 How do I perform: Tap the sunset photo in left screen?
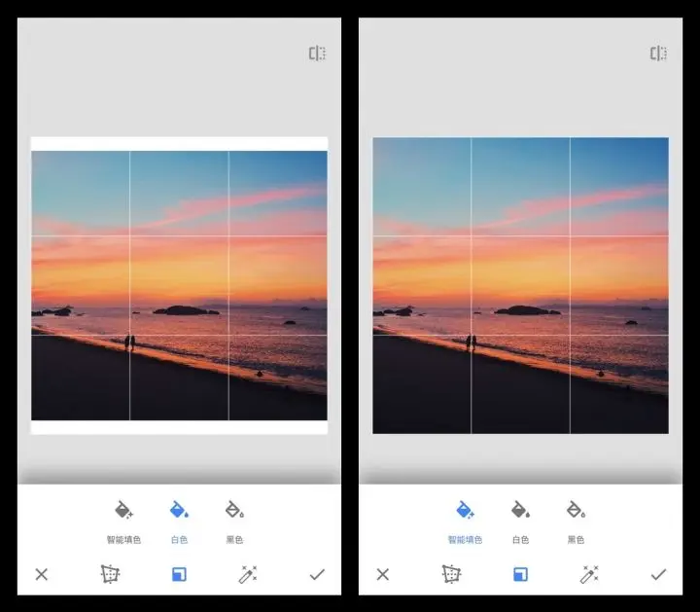(179, 285)
